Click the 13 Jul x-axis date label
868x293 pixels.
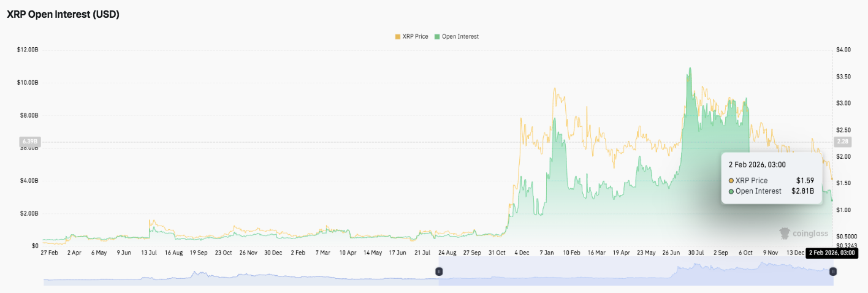pyautogui.click(x=149, y=253)
